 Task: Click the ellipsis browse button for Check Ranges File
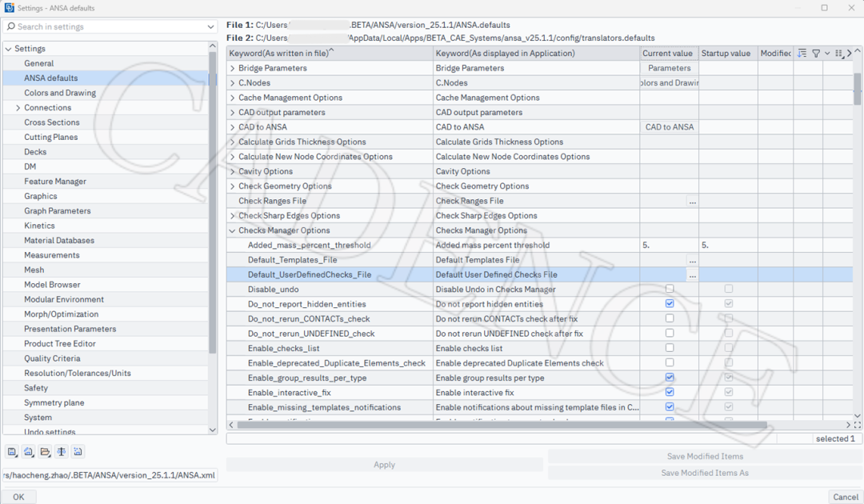coord(693,201)
